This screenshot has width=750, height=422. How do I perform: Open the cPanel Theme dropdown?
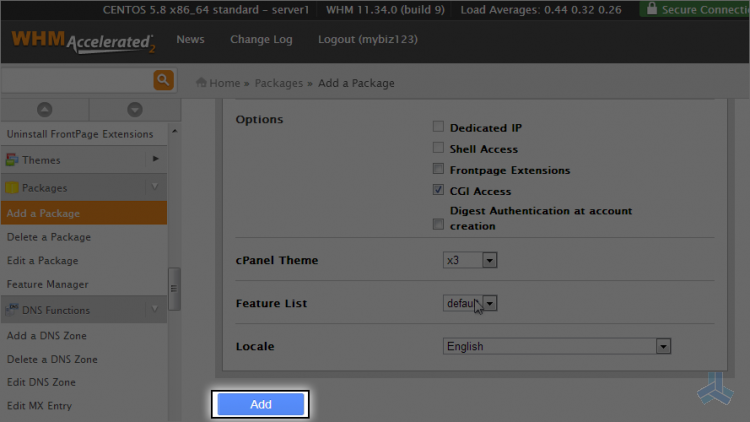tap(470, 260)
